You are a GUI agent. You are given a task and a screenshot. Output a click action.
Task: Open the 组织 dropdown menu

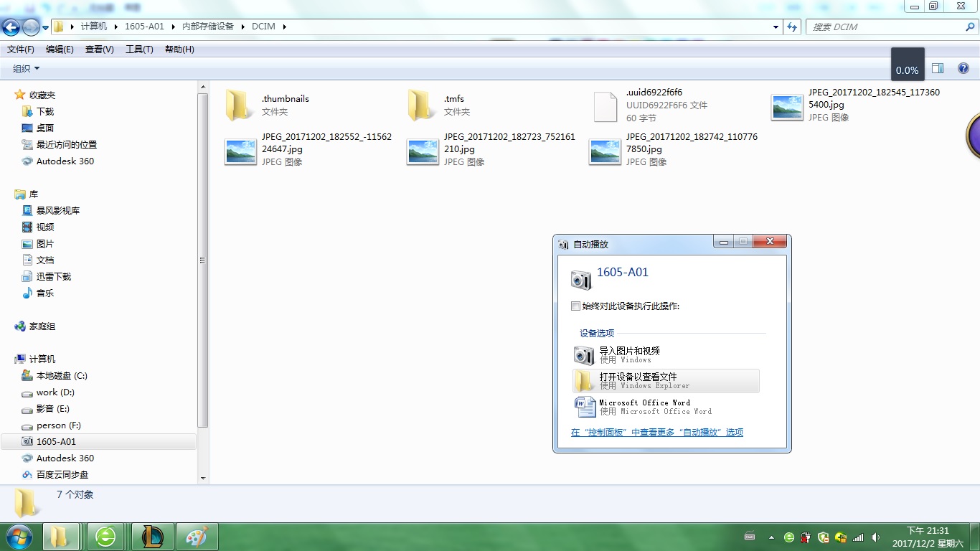[27, 69]
